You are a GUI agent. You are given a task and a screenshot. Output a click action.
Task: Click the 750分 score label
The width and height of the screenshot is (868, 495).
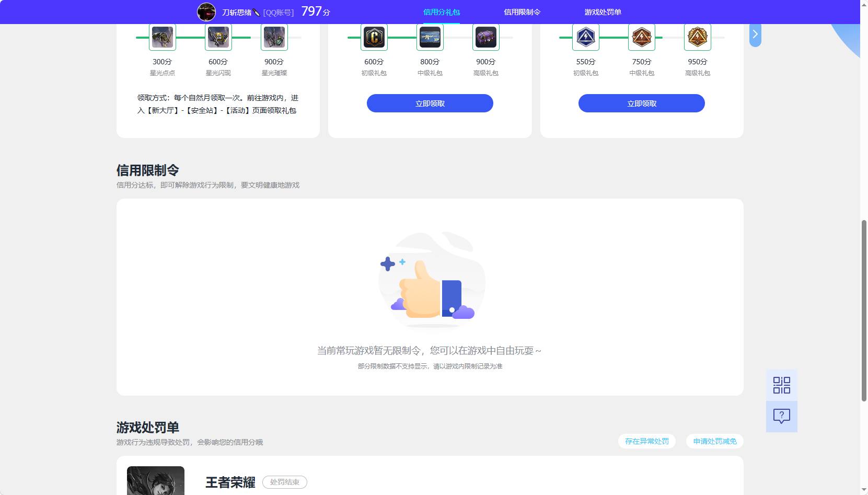tap(642, 62)
